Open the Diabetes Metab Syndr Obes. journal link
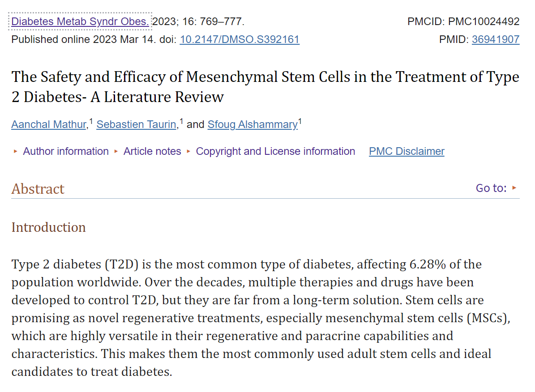The width and height of the screenshot is (535, 392). 80,21
